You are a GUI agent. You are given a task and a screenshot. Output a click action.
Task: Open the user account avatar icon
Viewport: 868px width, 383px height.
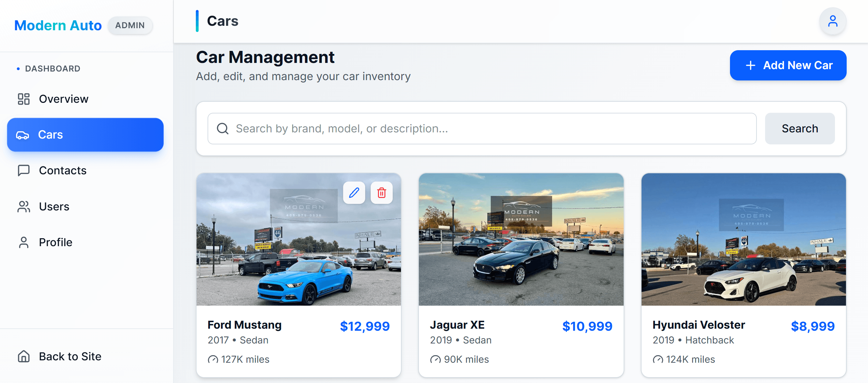(x=833, y=21)
